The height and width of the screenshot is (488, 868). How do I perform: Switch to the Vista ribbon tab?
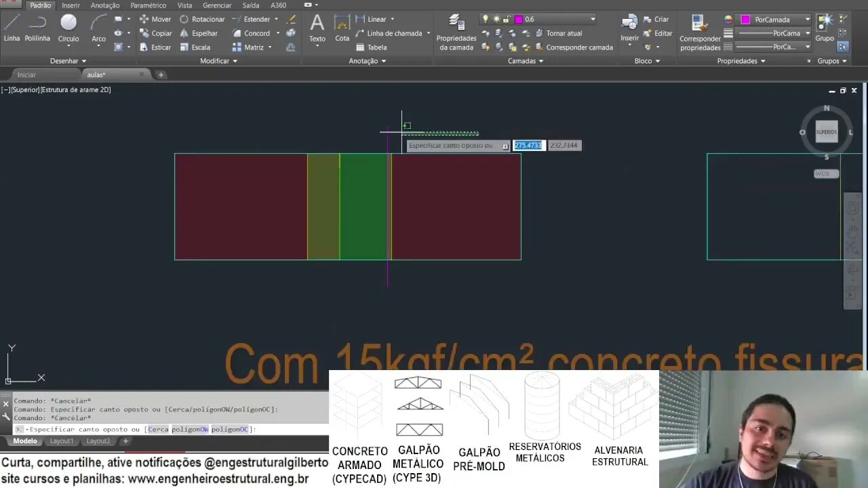tap(184, 5)
